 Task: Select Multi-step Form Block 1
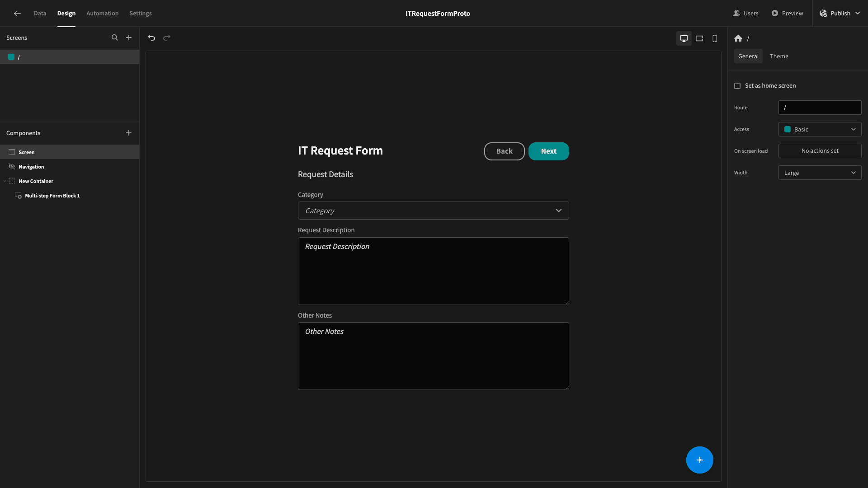[x=70, y=196]
